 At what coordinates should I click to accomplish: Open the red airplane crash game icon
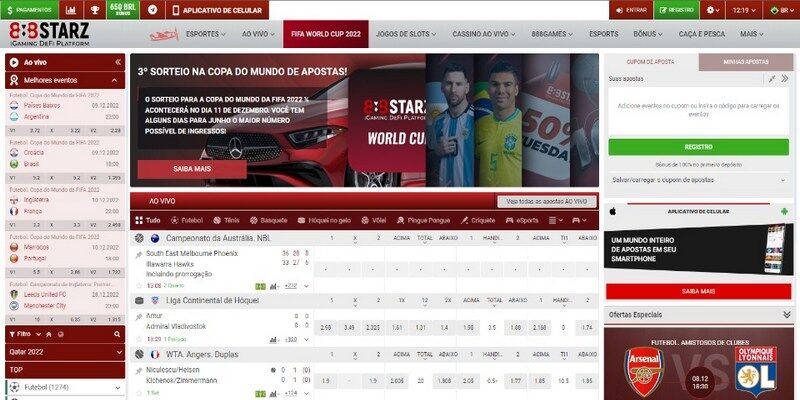coord(164,34)
